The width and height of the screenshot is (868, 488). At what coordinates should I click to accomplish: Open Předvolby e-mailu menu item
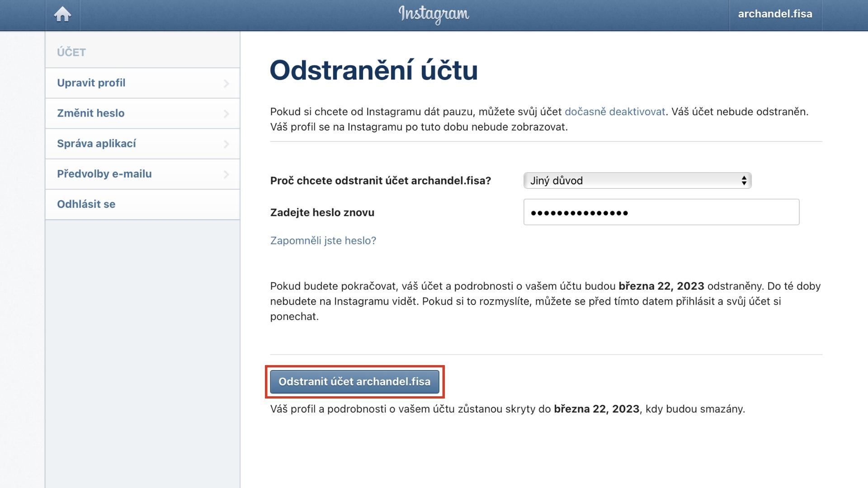(142, 174)
